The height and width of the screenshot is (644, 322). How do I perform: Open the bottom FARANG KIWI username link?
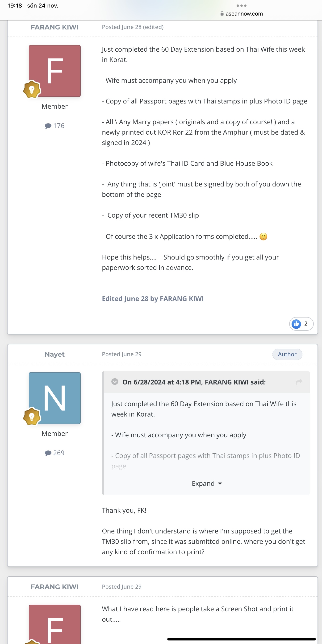click(54, 586)
